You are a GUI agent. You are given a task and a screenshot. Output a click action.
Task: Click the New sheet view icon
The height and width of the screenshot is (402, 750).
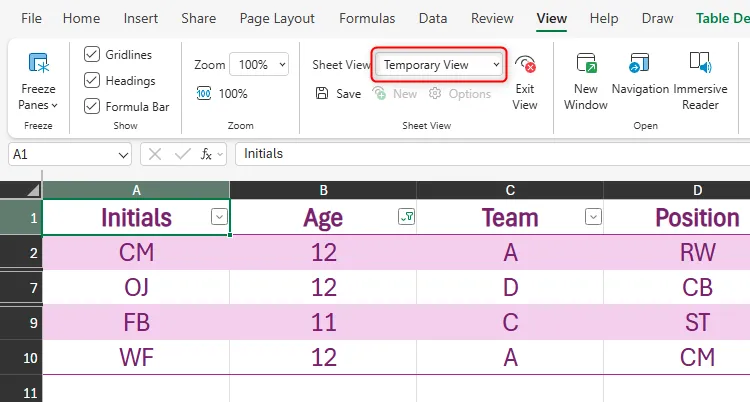(x=379, y=93)
